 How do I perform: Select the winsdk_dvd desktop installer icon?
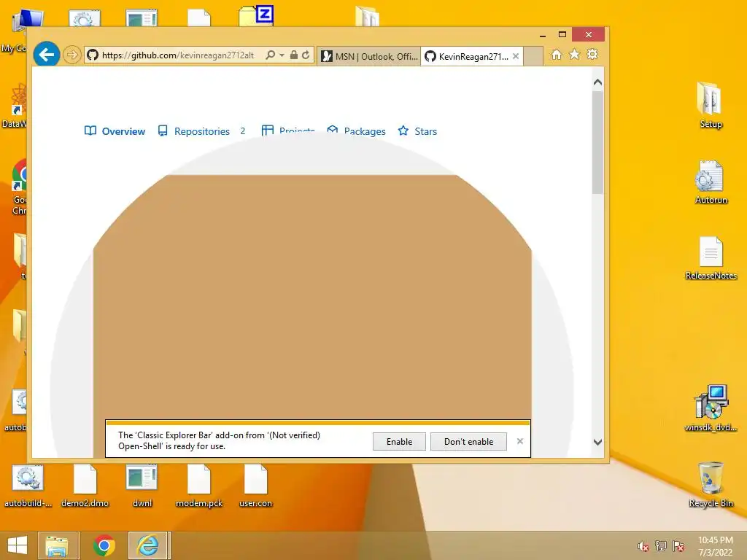(x=711, y=408)
